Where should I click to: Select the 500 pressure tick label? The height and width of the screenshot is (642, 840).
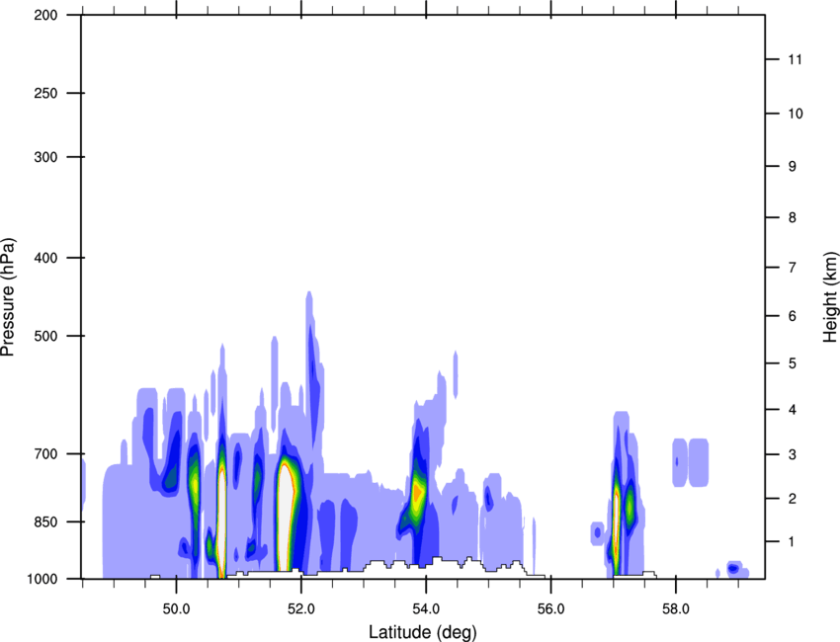(45, 336)
